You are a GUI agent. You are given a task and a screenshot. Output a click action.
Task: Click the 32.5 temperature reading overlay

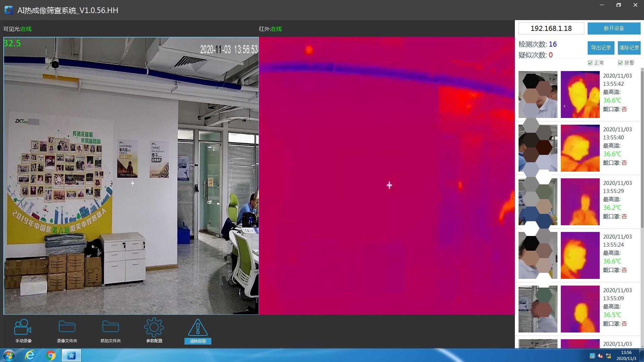click(x=12, y=43)
